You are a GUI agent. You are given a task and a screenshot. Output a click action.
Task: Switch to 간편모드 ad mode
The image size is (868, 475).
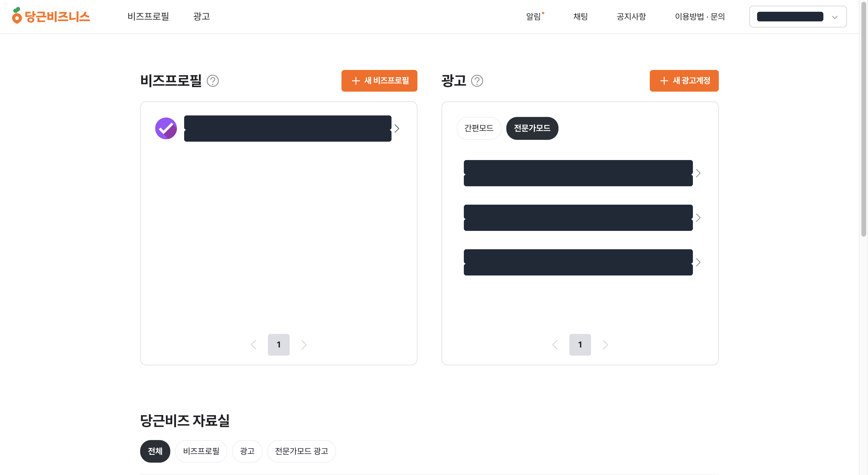click(479, 128)
